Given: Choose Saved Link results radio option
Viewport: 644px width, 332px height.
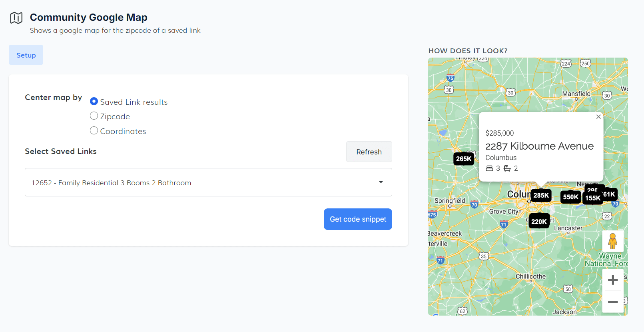Looking at the screenshot, I should tap(94, 102).
